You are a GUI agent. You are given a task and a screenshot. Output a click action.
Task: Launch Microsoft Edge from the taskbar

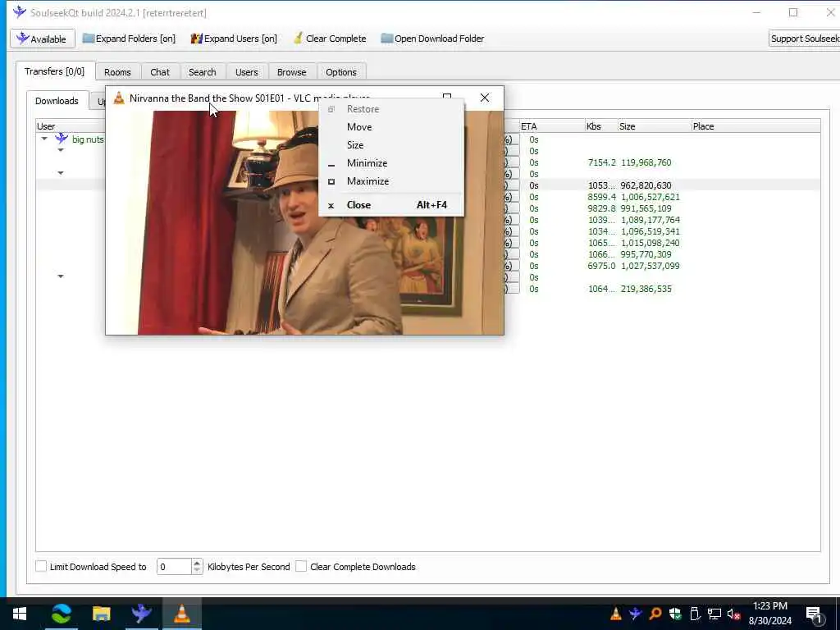point(61,614)
